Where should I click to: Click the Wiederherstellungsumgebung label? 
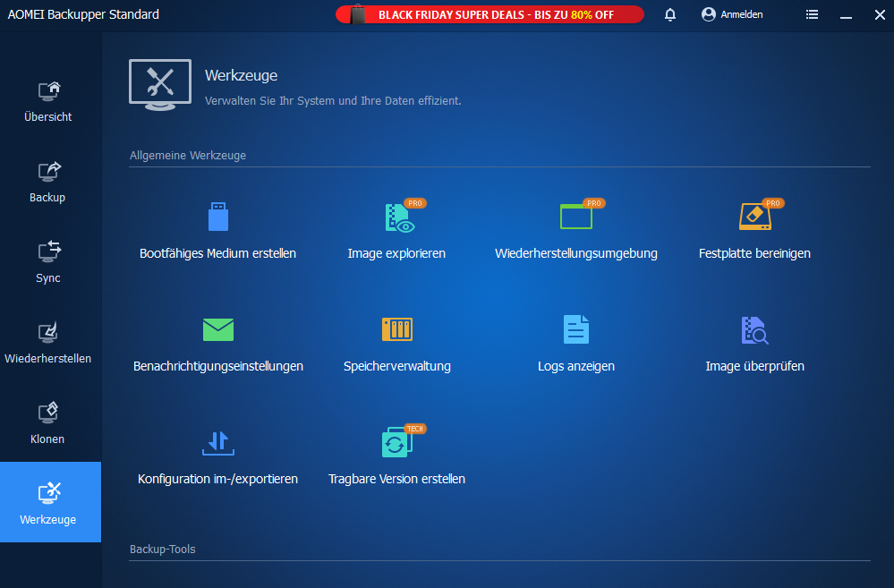click(575, 253)
